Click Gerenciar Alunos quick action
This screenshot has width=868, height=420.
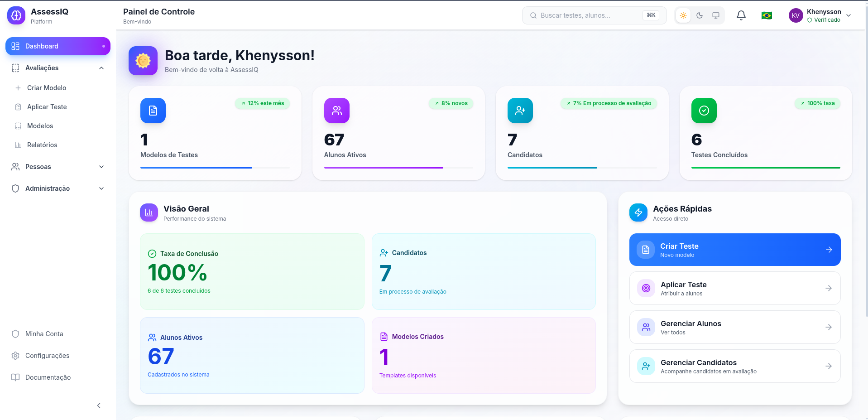pyautogui.click(x=735, y=327)
